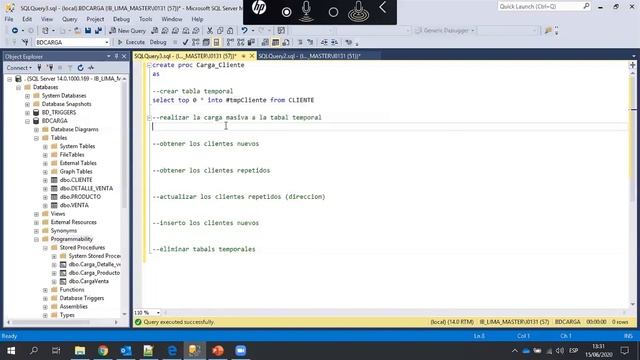640x360 pixels.
Task: Click the Find in Files icon right of Generic Debugger
Action: pos(548,31)
